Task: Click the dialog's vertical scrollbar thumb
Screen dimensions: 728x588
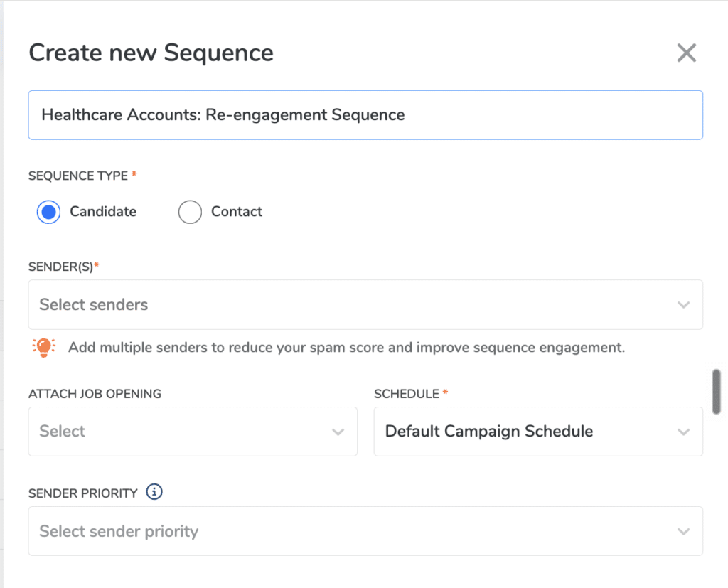Action: pyautogui.click(x=717, y=392)
